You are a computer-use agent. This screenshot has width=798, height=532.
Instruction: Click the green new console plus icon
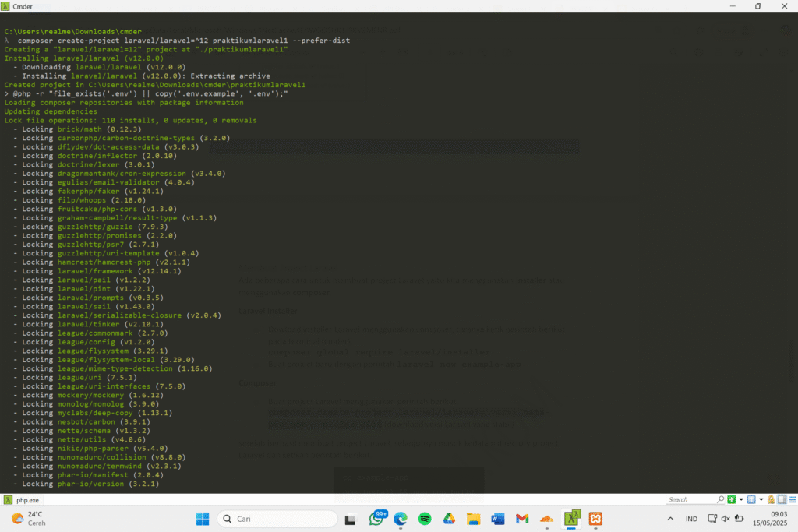coord(731,499)
